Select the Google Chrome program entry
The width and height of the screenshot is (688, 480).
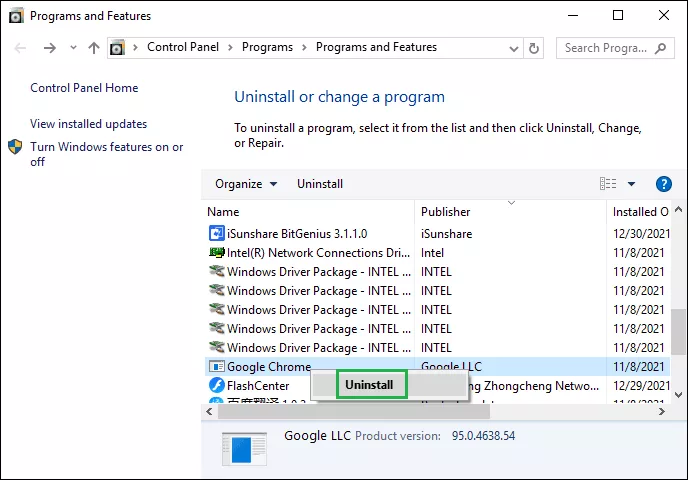pyautogui.click(x=437, y=366)
